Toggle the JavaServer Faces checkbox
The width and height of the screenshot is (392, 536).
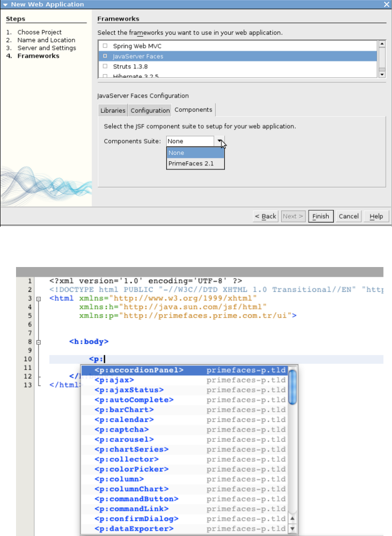tap(105, 56)
